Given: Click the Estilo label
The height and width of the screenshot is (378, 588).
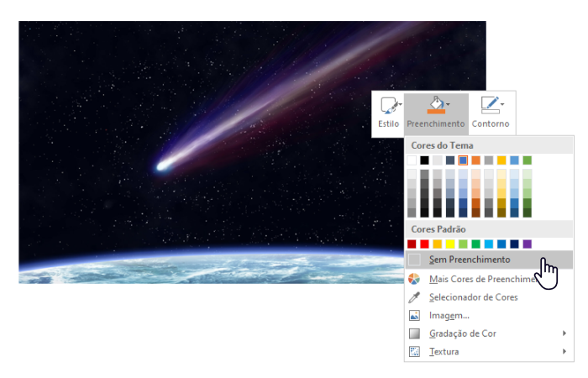Looking at the screenshot, I should (388, 123).
